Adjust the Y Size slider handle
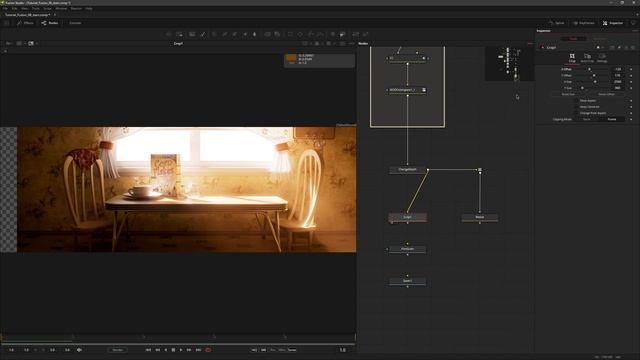Screen dimensions: 640x360 pos(582,88)
